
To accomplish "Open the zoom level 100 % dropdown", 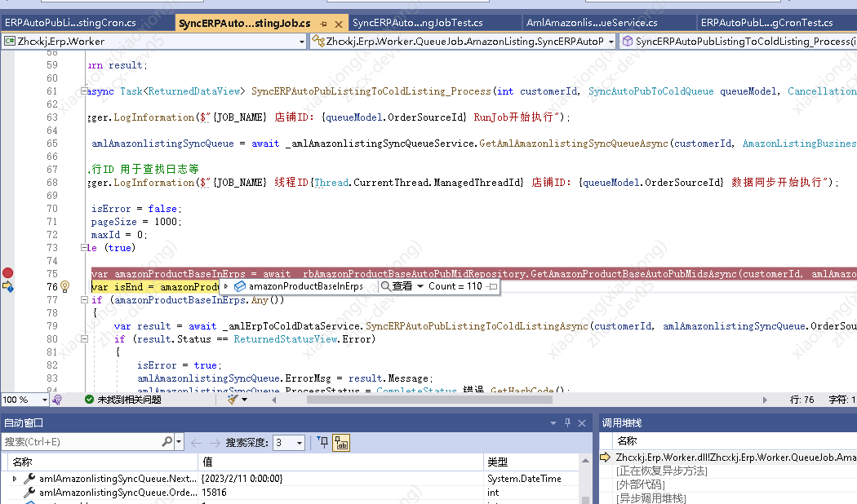I will (44, 400).
